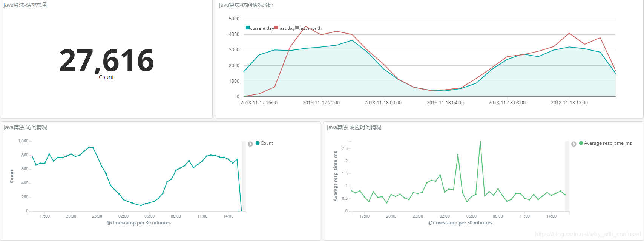Screen dimensions: 644x241
Task: Collapse the Count legend with arrow icon
Action: pyautogui.click(x=250, y=144)
